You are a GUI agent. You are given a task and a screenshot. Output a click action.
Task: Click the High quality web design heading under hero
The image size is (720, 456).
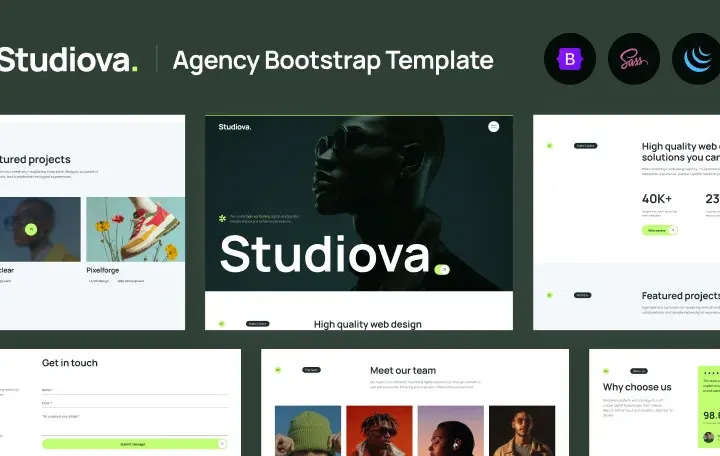368,324
